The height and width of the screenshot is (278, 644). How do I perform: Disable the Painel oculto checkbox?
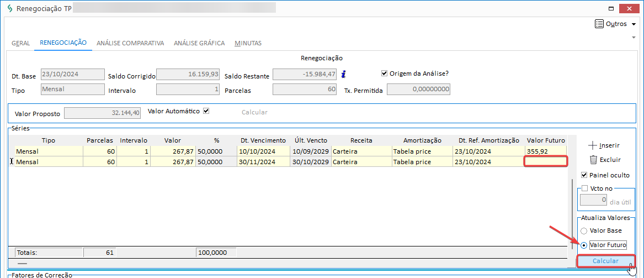[x=584, y=175]
